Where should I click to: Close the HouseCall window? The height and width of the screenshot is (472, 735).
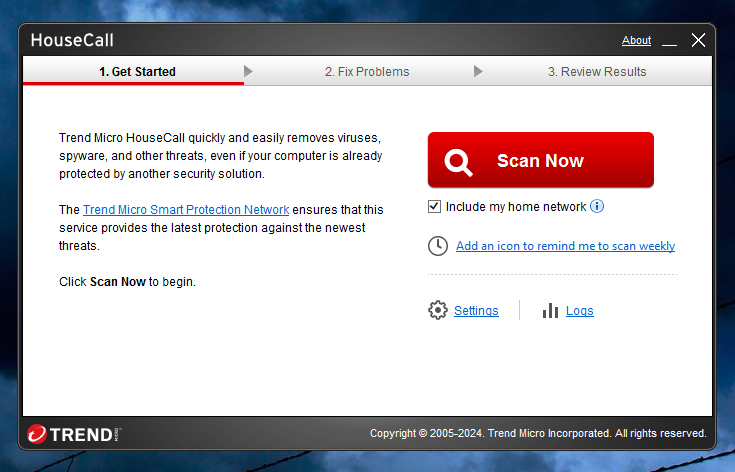[x=698, y=40]
